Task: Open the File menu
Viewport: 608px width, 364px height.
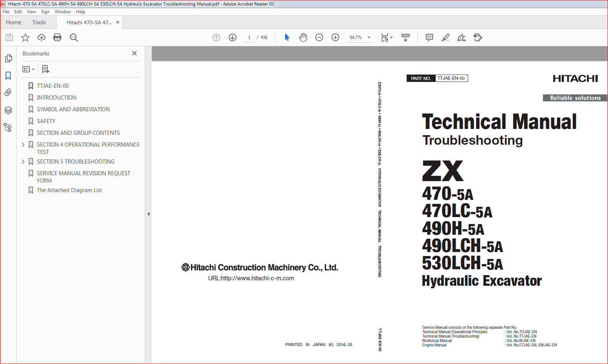Action: click(6, 12)
